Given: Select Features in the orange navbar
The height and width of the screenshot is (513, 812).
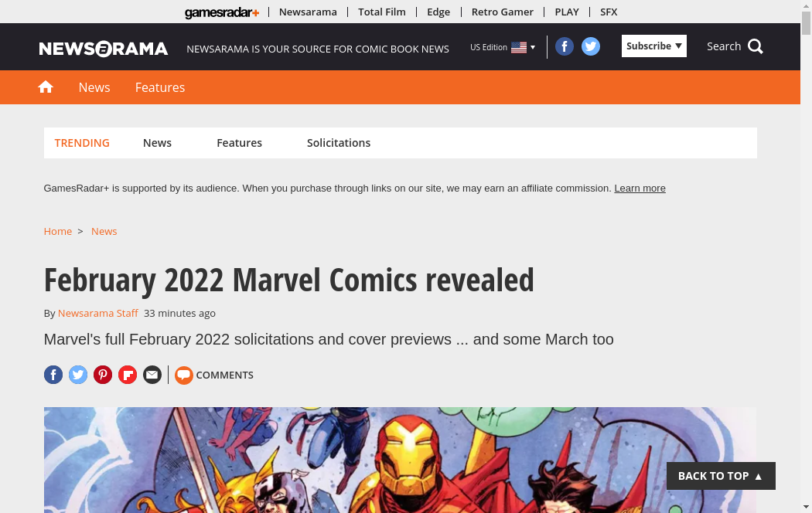Looking at the screenshot, I should (160, 87).
